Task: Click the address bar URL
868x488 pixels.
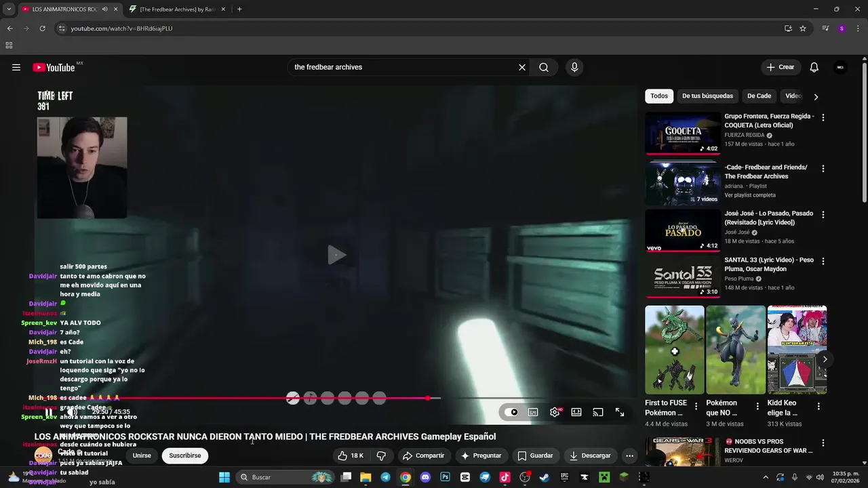Action: click(x=122, y=28)
